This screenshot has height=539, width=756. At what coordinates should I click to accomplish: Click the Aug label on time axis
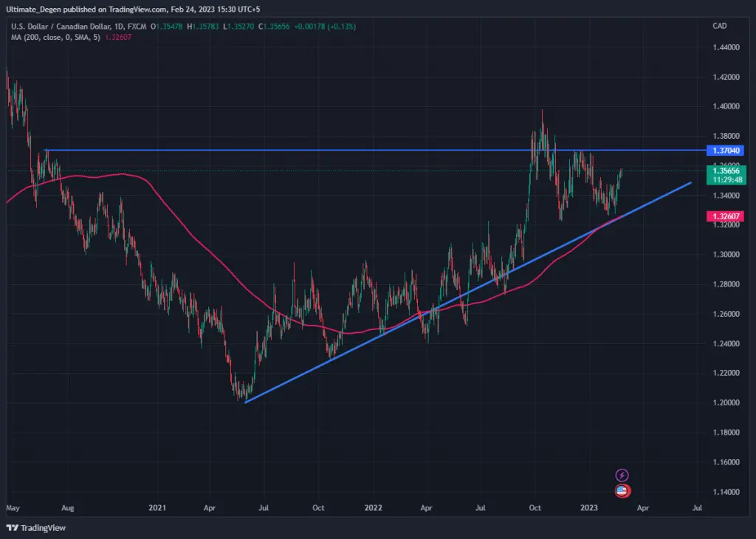point(68,508)
